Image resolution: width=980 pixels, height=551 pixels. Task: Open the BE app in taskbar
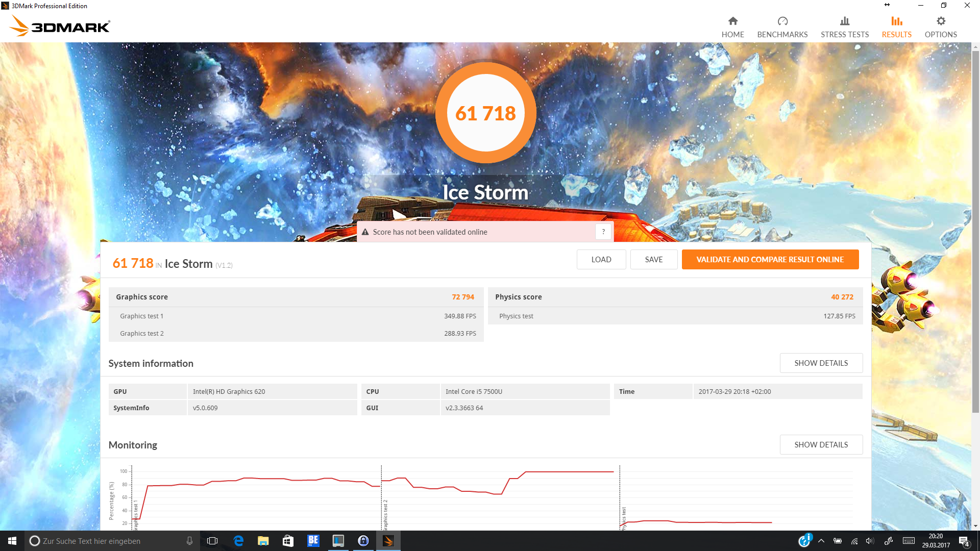(x=313, y=541)
